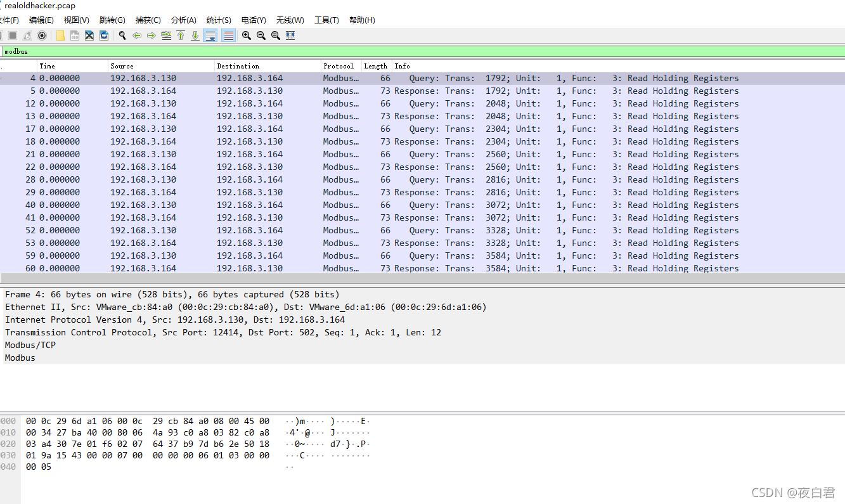Open a capture file with the folder icon
The image size is (845, 504).
60,36
